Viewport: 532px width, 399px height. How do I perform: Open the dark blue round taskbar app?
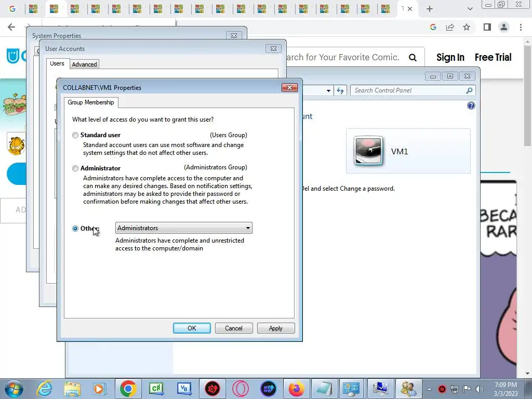[x=269, y=389]
